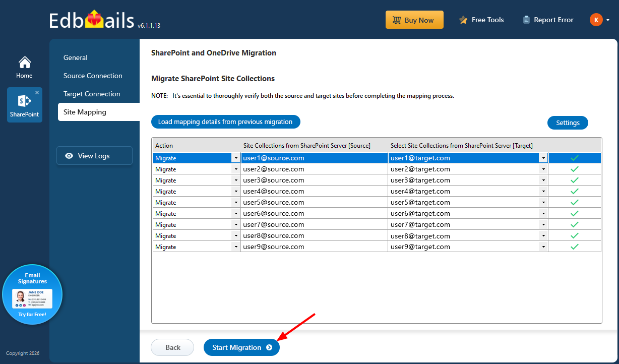Viewport: 619px width, 364px height.
Task: Click the green checkmark in user8 row
Action: click(574, 235)
